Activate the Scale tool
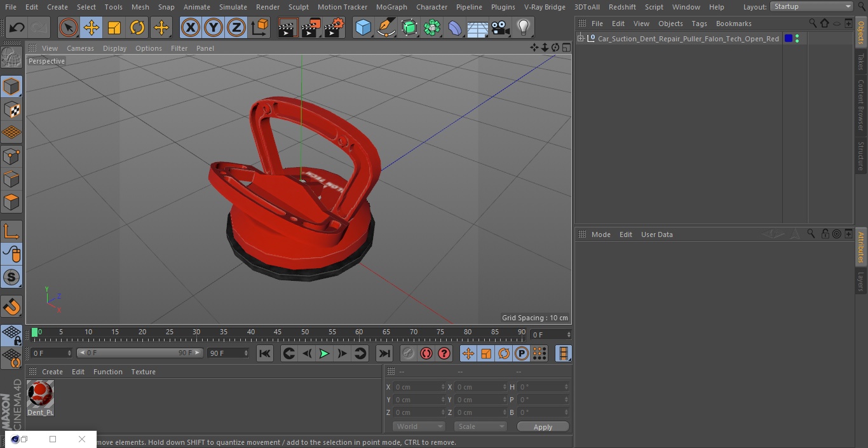Image resolution: width=868 pixels, height=448 pixels. (x=114, y=27)
